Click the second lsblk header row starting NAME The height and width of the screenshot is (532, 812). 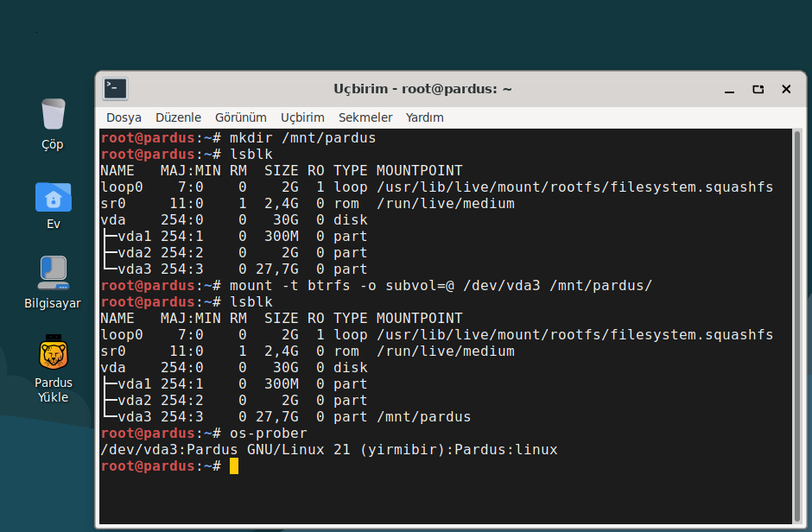point(282,319)
